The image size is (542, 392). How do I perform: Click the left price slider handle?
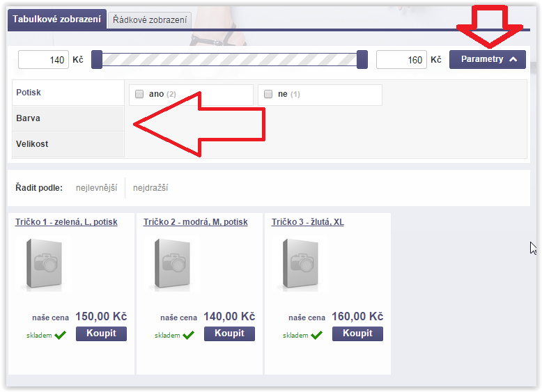97,59
